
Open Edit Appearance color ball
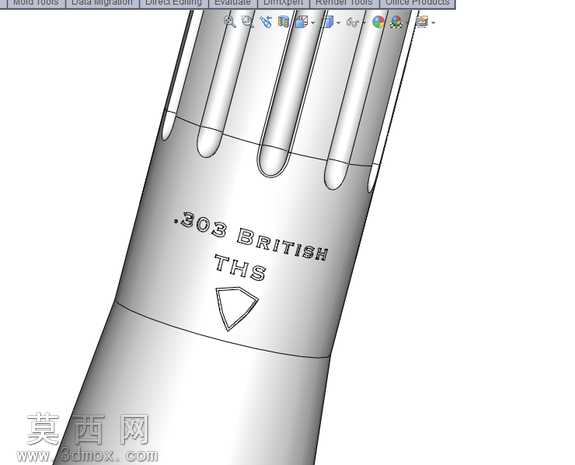378,22
